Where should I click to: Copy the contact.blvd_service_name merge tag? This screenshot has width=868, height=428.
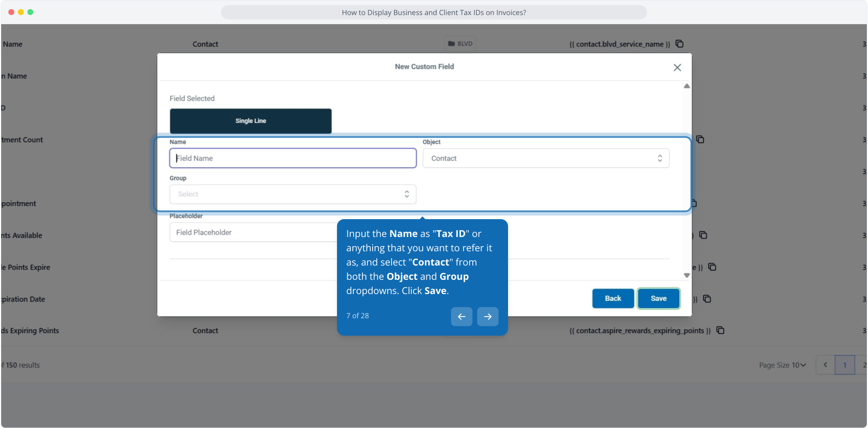[x=680, y=44]
